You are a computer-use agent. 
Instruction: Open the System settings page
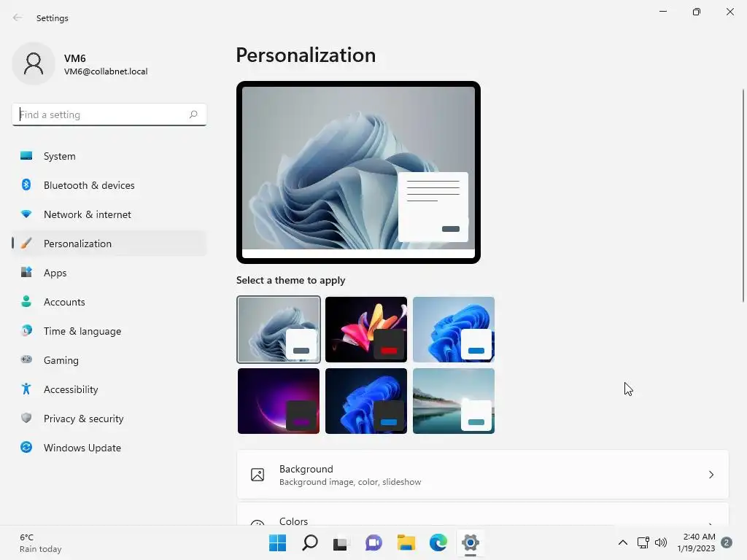[x=109, y=156]
